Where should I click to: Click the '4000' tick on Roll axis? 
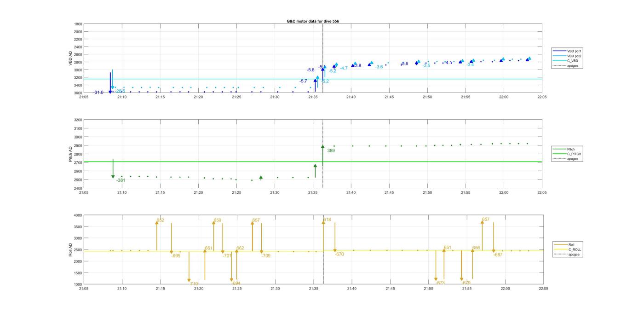pos(78,215)
